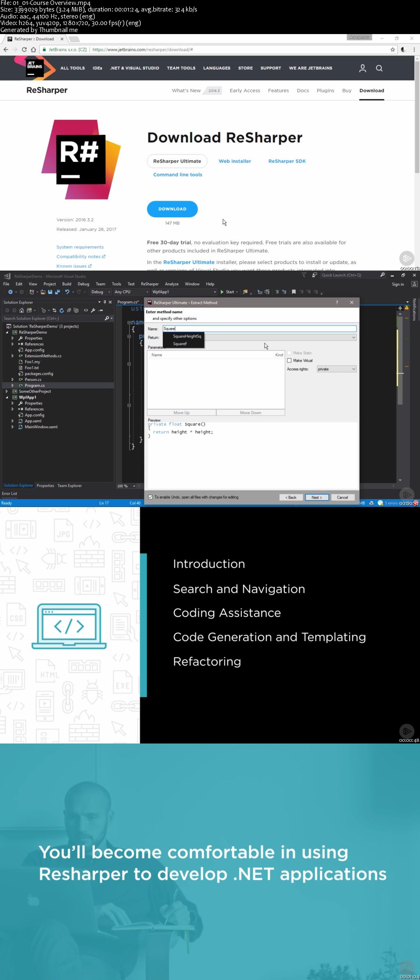Click Show All Files in Solution Explorer
420x980 pixels.
[x=76, y=310]
